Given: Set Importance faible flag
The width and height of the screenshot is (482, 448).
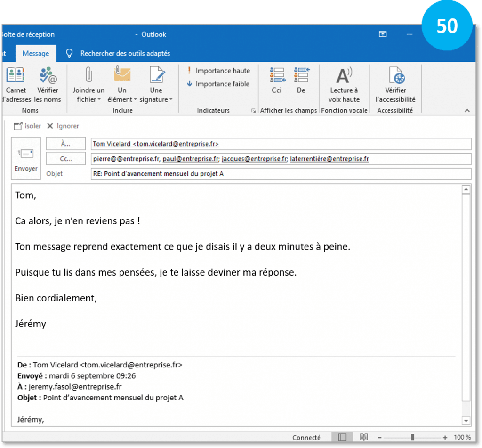Looking at the screenshot, I should 218,84.
